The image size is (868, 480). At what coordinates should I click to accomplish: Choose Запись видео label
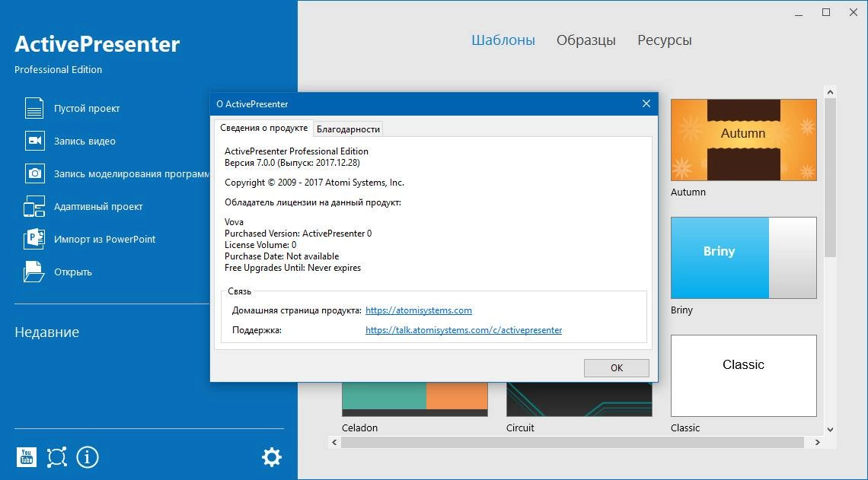coord(85,141)
